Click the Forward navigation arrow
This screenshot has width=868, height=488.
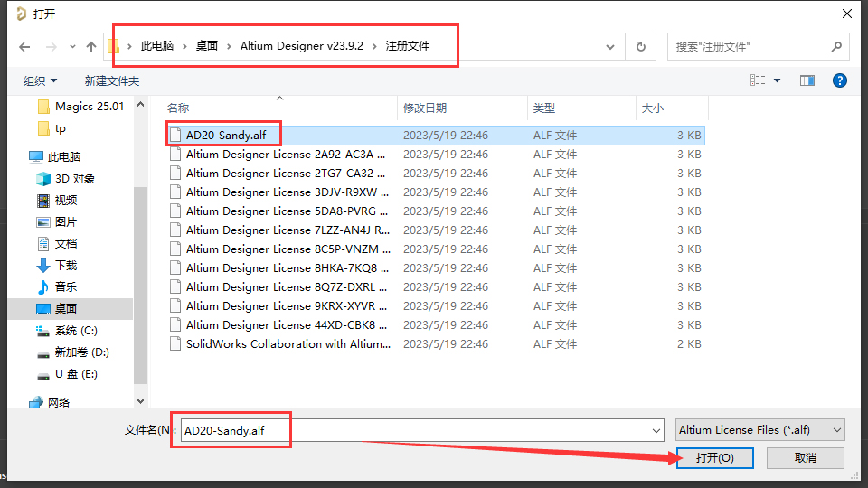(x=52, y=47)
